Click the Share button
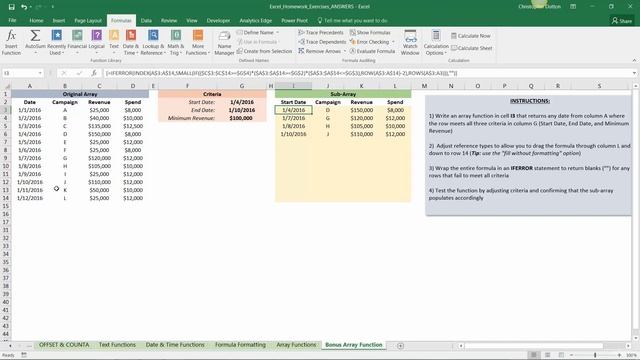 [x=622, y=20]
